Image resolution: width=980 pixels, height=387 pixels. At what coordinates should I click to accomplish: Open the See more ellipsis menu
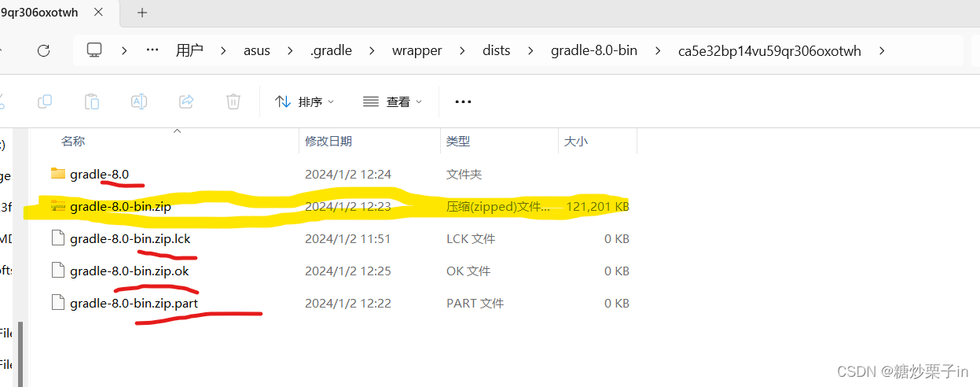pos(463,102)
